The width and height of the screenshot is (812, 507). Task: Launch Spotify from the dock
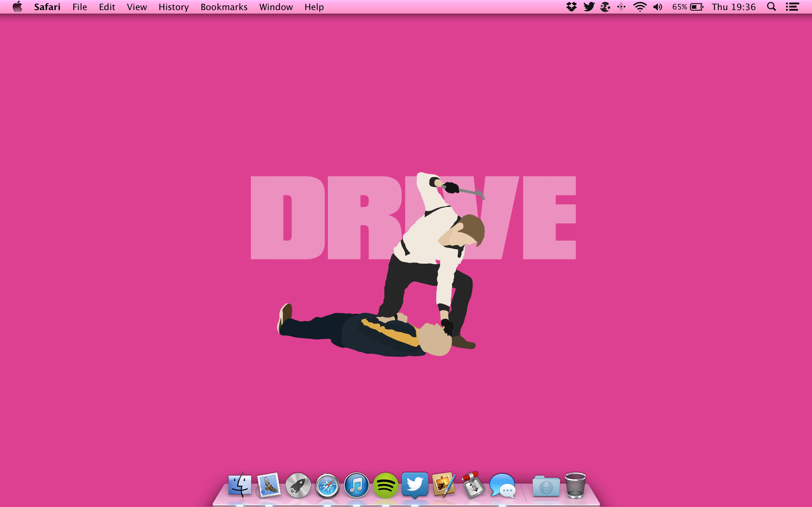(x=385, y=485)
